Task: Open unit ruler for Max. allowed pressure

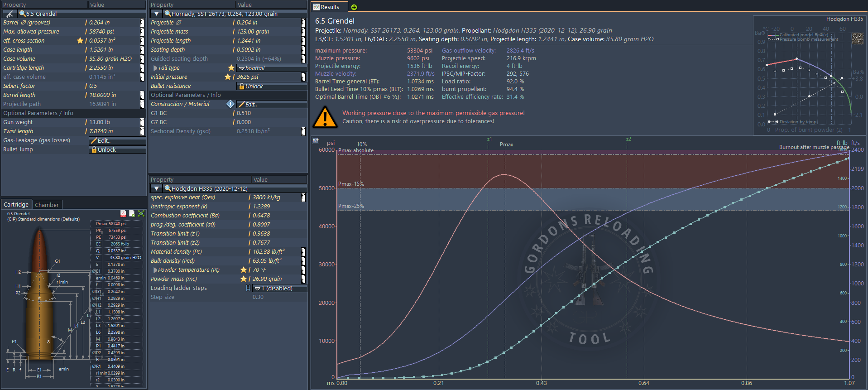Action: coord(142,32)
